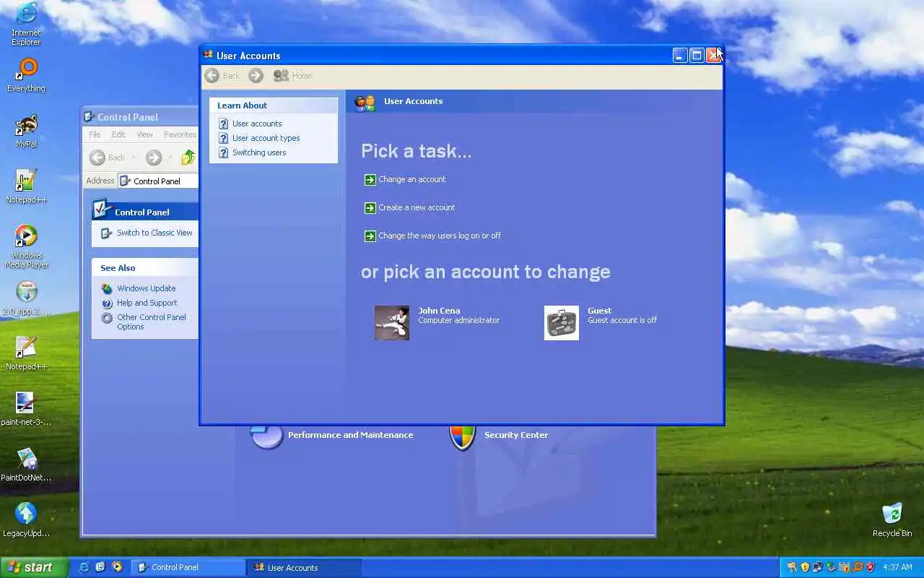Open help icon for Switching users
This screenshot has width=924, height=578.
pyautogui.click(x=223, y=153)
